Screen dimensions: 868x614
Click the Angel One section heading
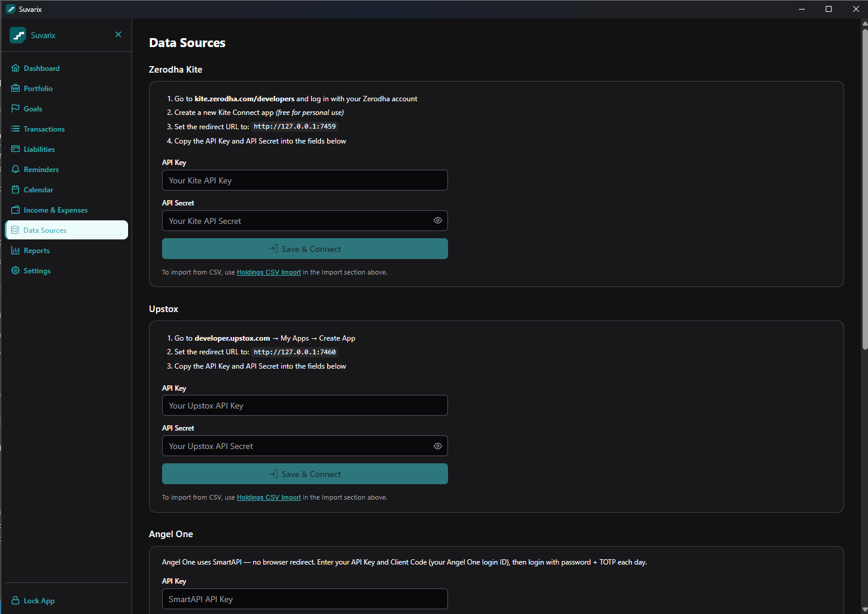[171, 534]
